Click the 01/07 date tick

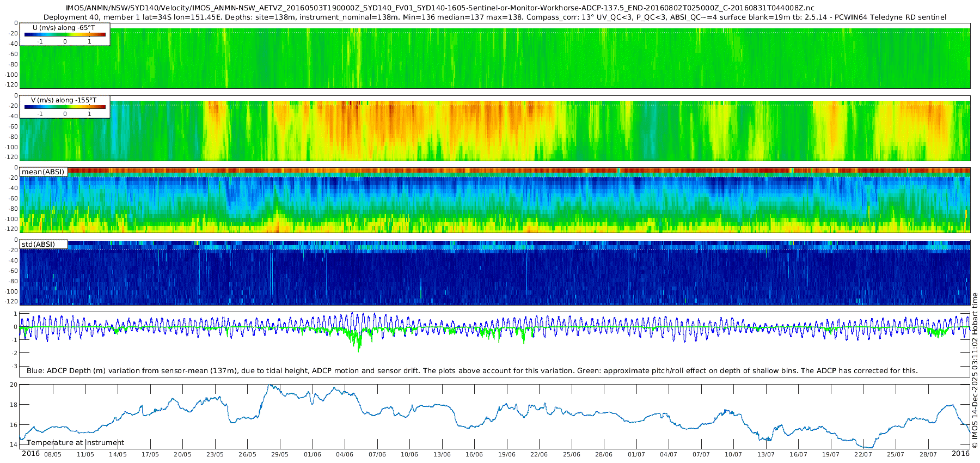636,454
